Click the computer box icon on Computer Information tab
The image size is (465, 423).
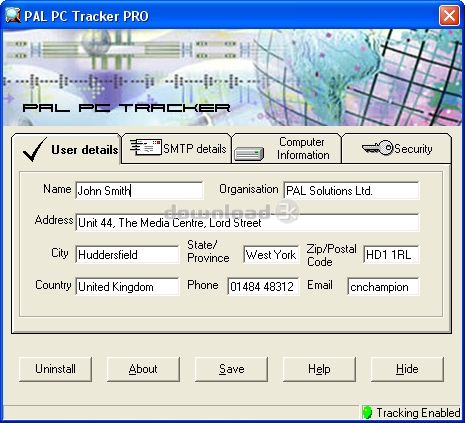tap(249, 154)
